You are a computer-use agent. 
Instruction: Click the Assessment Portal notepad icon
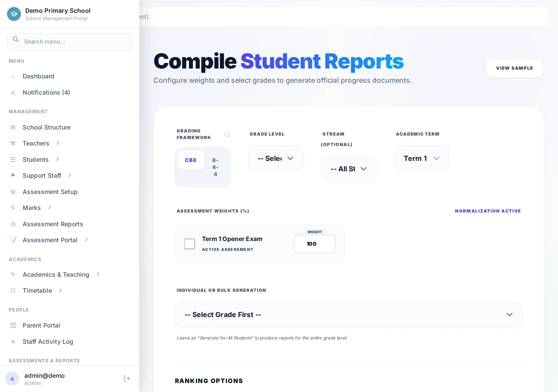pyautogui.click(x=13, y=240)
